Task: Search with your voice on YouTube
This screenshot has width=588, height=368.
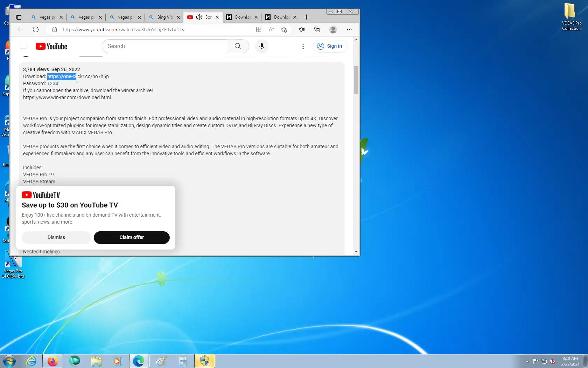Action: (262, 46)
